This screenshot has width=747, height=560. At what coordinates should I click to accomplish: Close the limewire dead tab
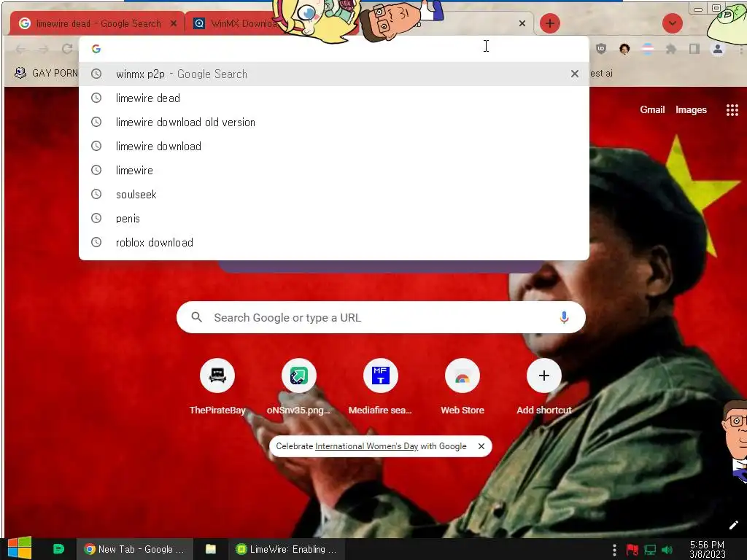click(x=174, y=23)
